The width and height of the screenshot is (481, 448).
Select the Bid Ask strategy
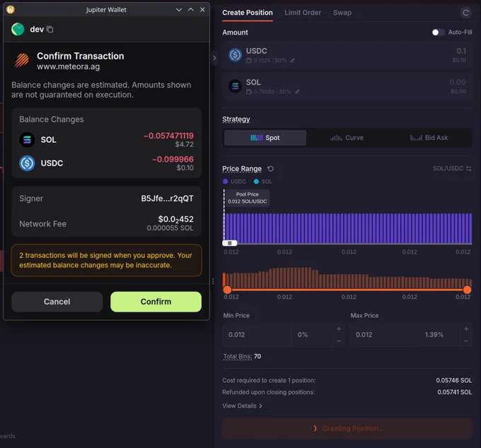coord(429,138)
